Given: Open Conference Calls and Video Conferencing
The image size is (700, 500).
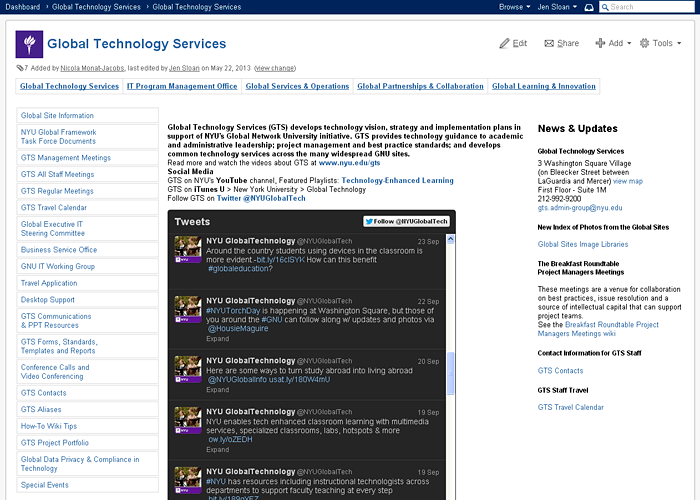Looking at the screenshot, I should click(x=55, y=372).
